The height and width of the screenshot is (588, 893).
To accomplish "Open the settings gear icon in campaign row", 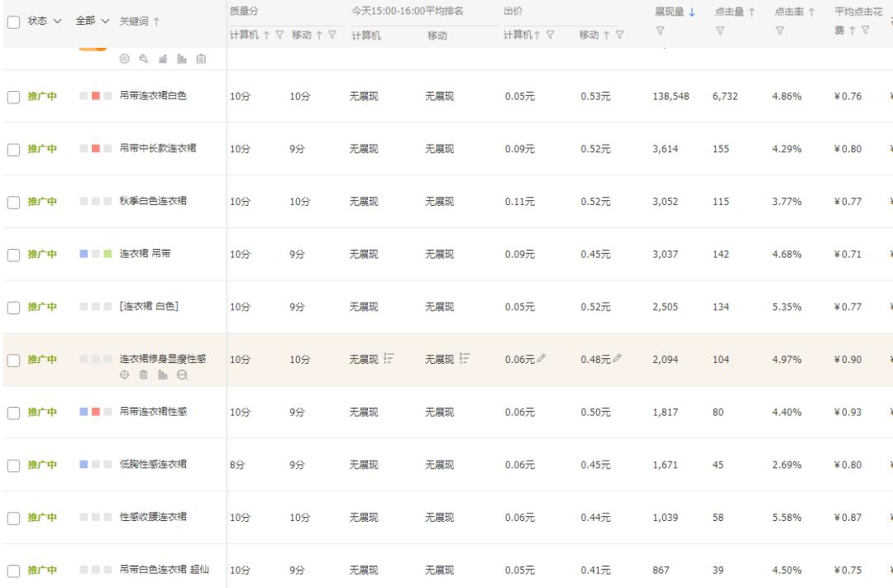I will tap(124, 59).
